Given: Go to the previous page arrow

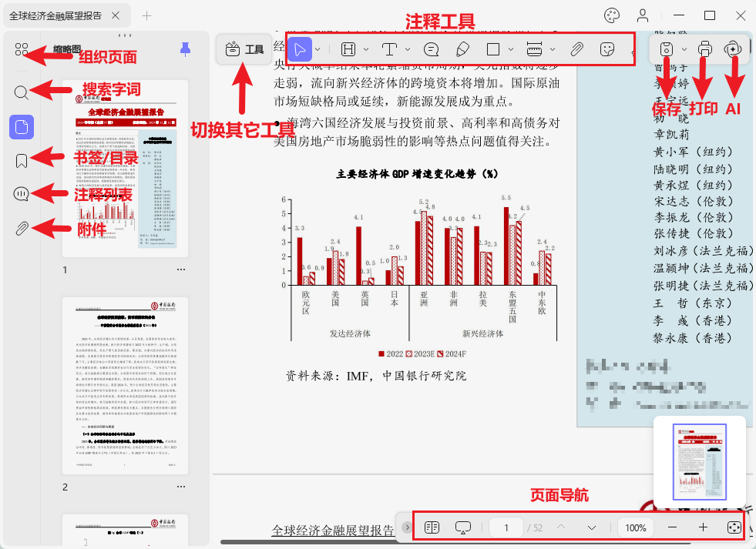Looking at the screenshot, I should (561, 527).
